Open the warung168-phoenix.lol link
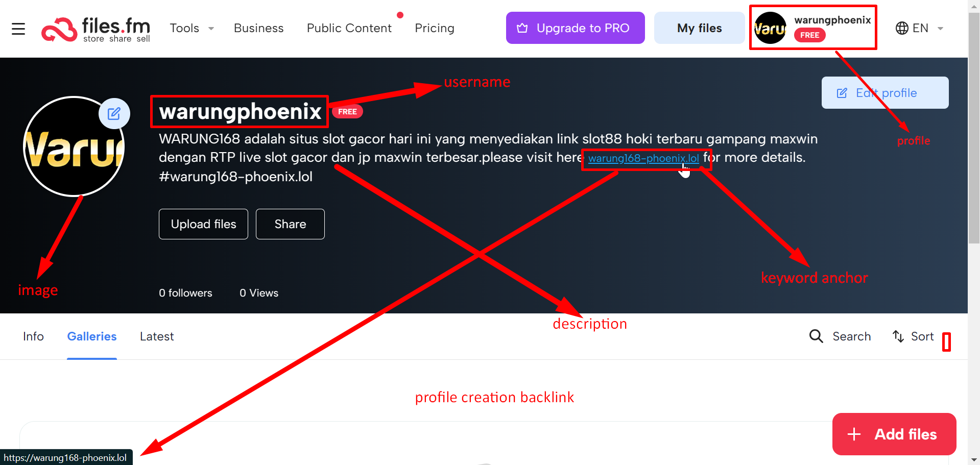Screen dimensions: 980x465 tap(643, 158)
